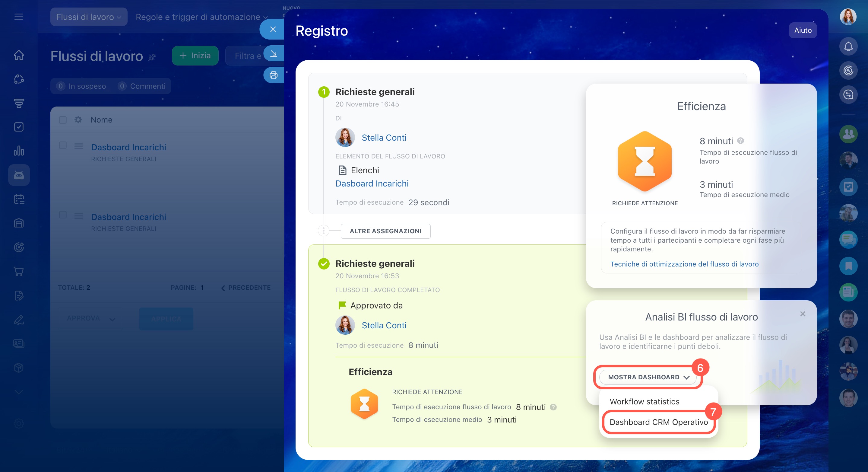868x472 pixels.
Task: Open the home icon in sidebar
Action: click(x=19, y=55)
